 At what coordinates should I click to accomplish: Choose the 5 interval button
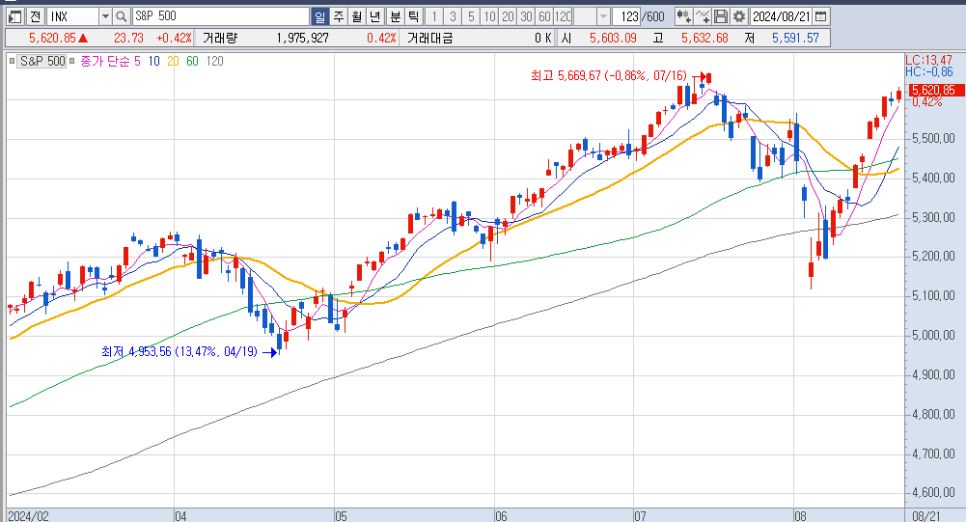[x=471, y=17]
